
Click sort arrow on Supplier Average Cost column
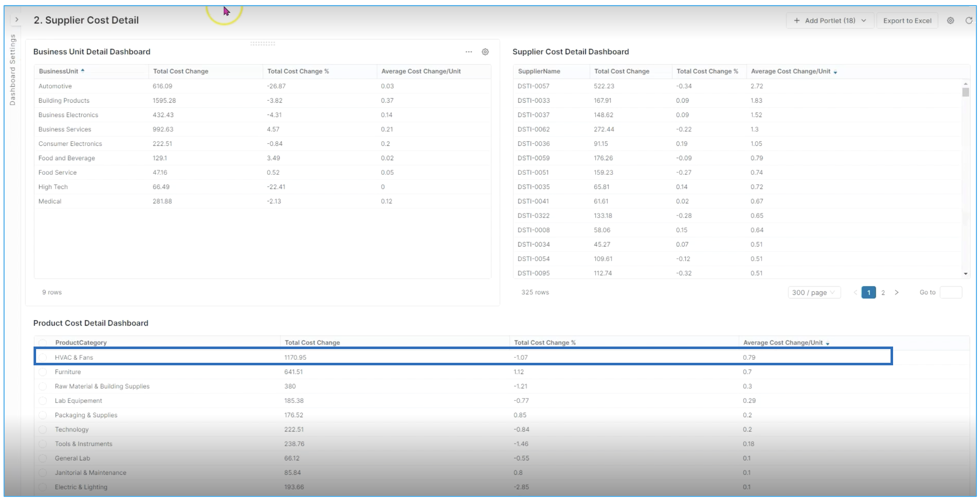(x=835, y=72)
